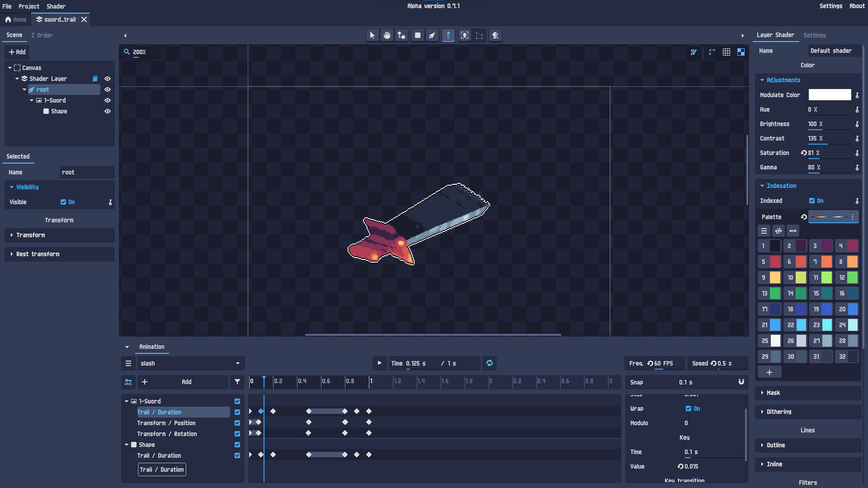Click the axes gizmo toolbar icon
Image resolution: width=868 pixels, height=488 pixels.
click(711, 52)
